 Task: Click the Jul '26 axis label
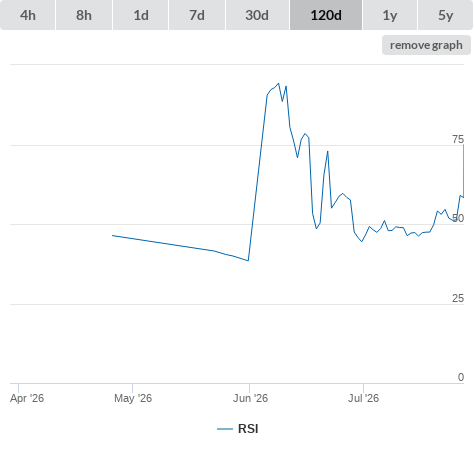coord(363,398)
